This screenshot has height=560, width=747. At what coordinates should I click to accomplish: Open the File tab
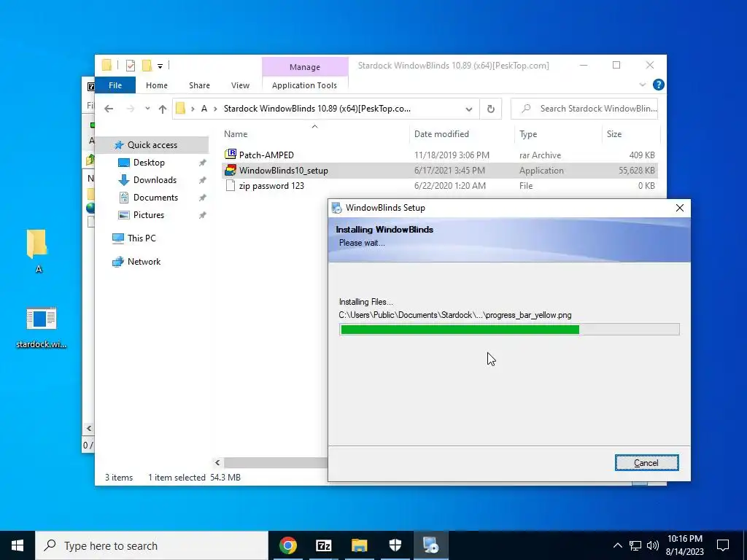(115, 85)
